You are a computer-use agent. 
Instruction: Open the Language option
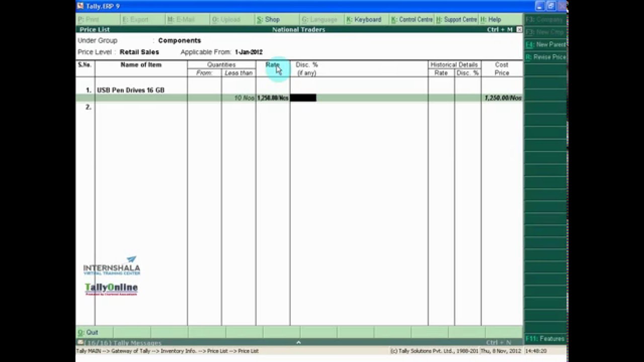click(321, 20)
